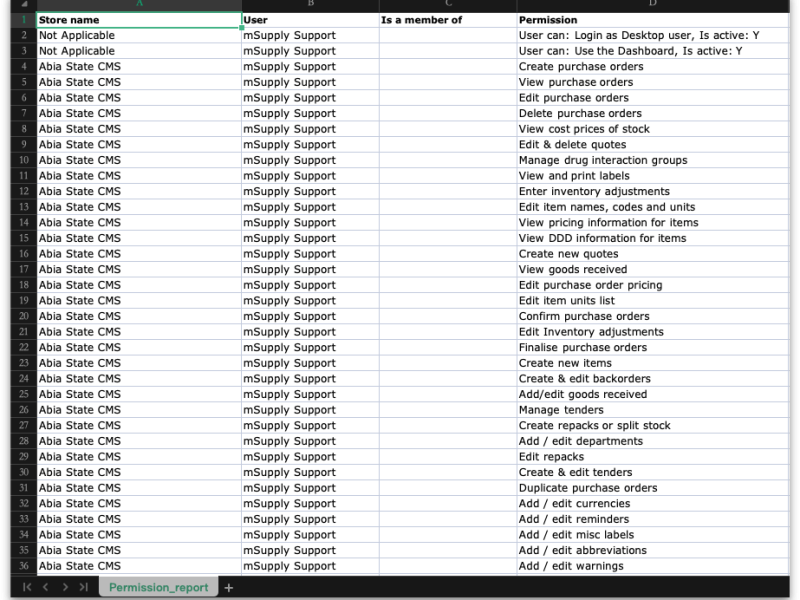Viewport: 800px width, 600px height.
Task: Select row header 2
Action: (24, 35)
